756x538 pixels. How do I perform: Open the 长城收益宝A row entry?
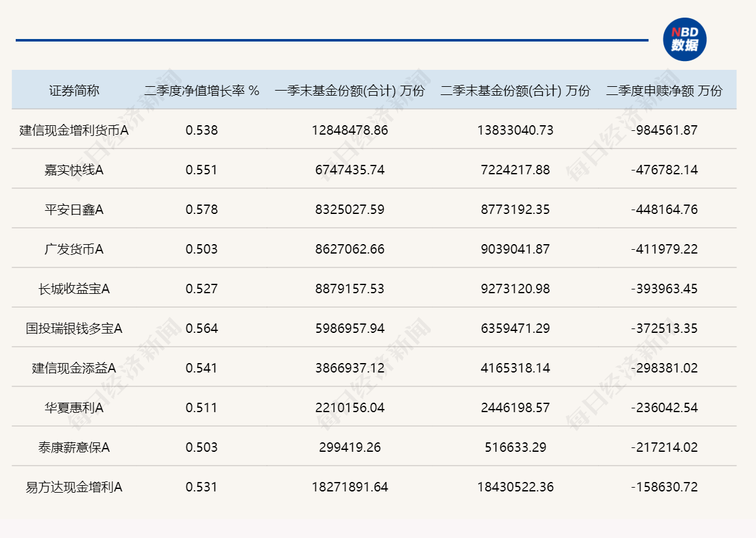tap(74, 289)
